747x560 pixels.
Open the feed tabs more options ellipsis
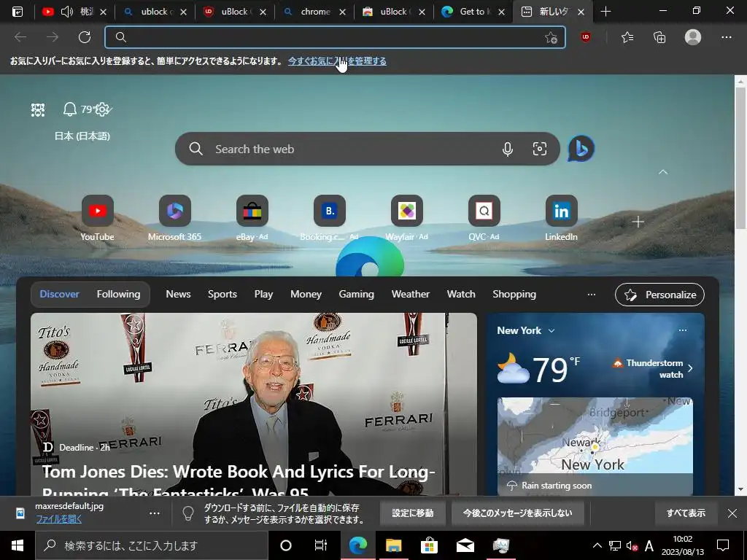point(591,295)
